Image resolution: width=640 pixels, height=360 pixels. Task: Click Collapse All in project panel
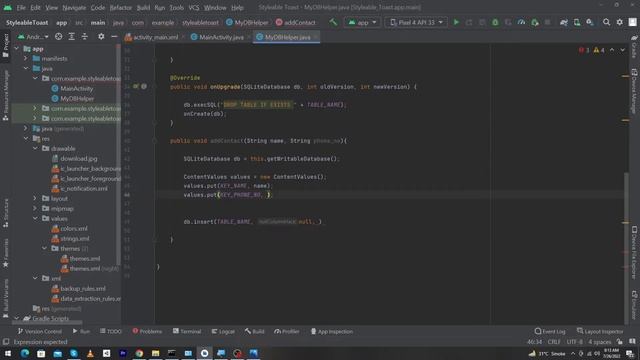pos(84,37)
